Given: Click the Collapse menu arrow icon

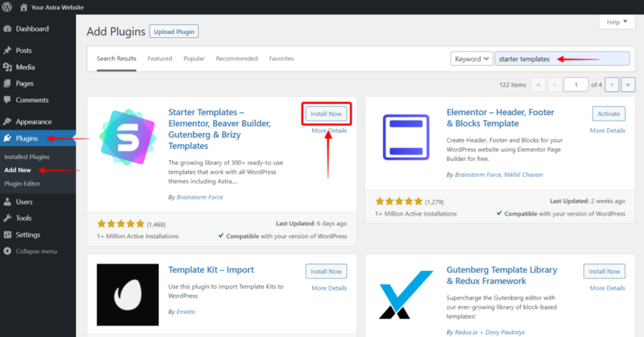Looking at the screenshot, I should click(x=8, y=251).
